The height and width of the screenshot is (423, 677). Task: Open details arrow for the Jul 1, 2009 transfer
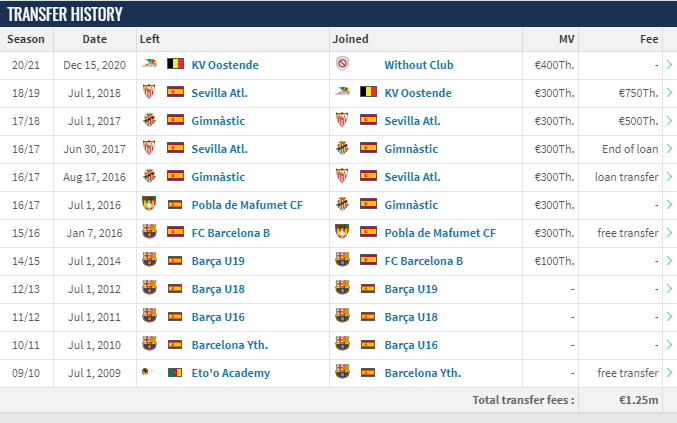pyautogui.click(x=670, y=372)
